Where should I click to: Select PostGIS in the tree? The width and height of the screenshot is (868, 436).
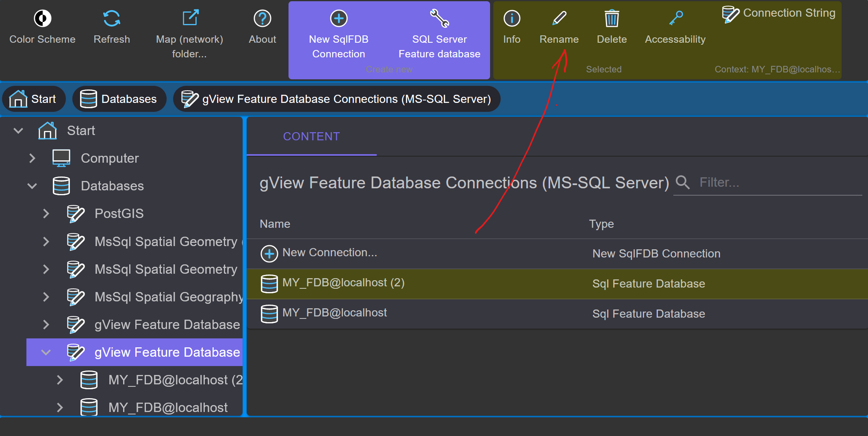pyautogui.click(x=119, y=214)
